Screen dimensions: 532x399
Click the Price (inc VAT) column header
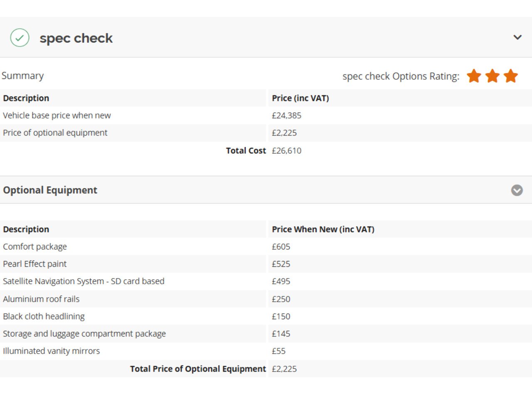tap(300, 98)
